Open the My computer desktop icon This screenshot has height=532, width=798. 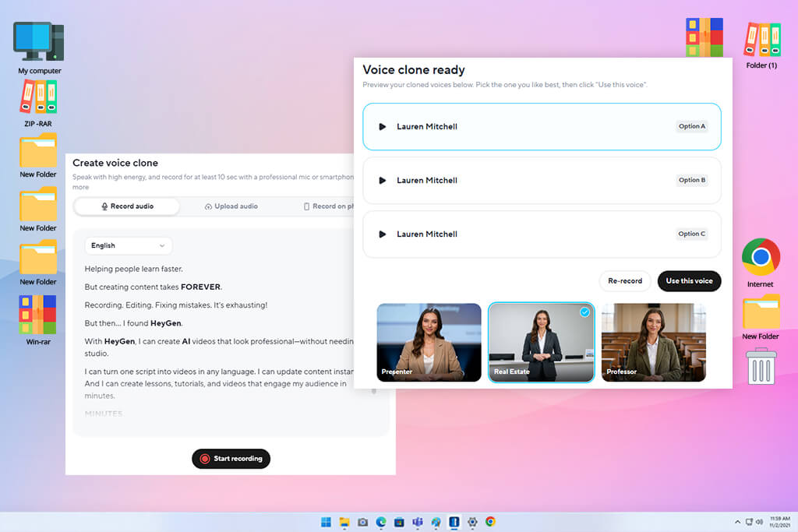(x=39, y=48)
